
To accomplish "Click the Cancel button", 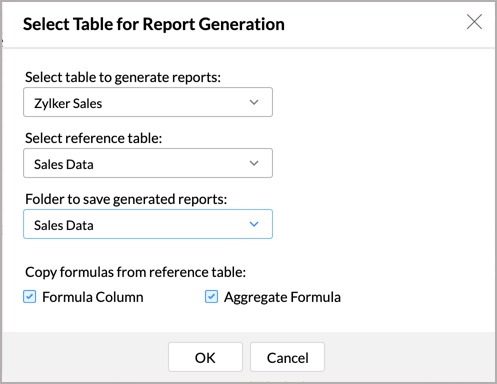I will click(287, 357).
